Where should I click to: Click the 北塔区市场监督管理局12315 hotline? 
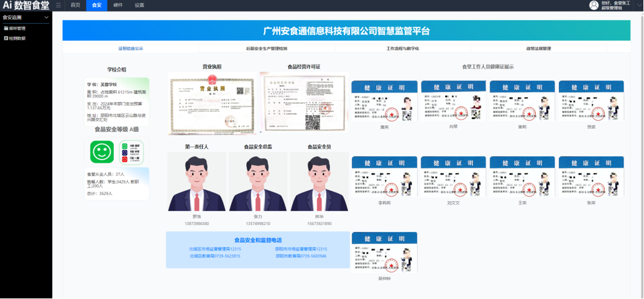coord(215,249)
